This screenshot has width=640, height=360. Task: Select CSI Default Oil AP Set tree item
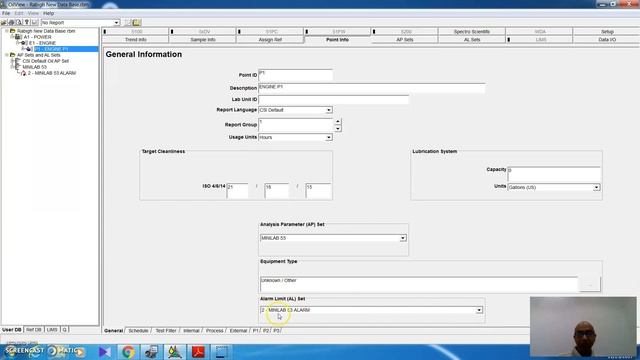click(x=46, y=61)
